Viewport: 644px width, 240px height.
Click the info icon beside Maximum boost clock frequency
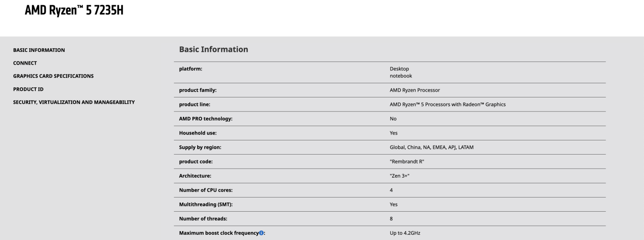coord(261,232)
